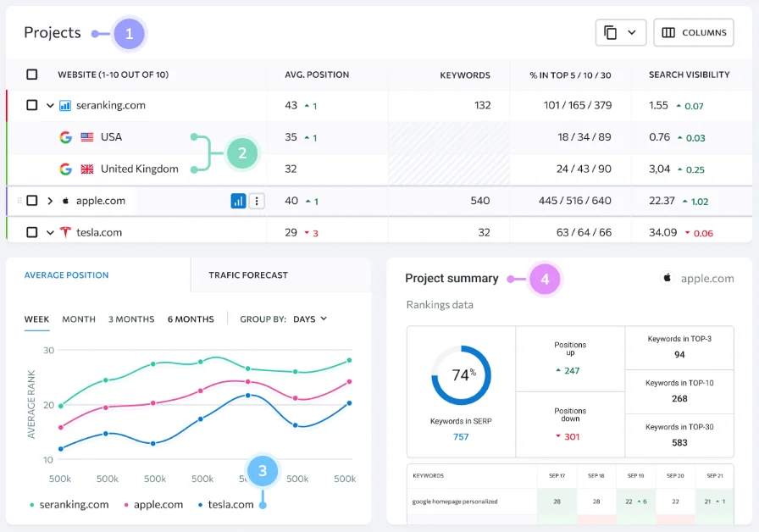Screen dimensions: 759x532
Task: Check the select-all checkbox in the table header
Action: tap(32, 75)
